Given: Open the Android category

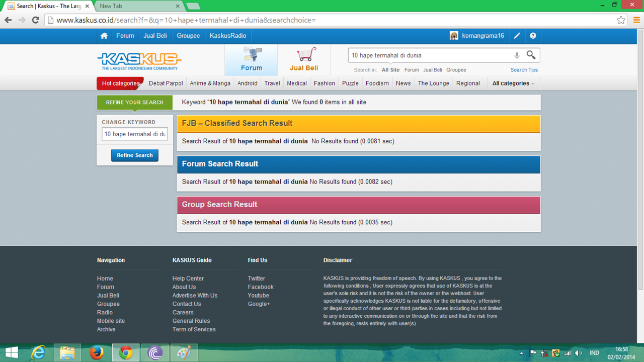Looking at the screenshot, I should coord(247,83).
